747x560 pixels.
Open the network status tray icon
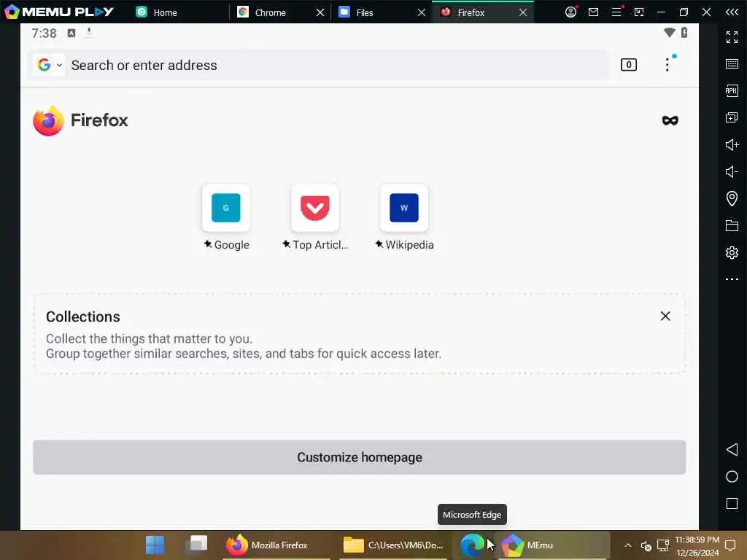662,545
